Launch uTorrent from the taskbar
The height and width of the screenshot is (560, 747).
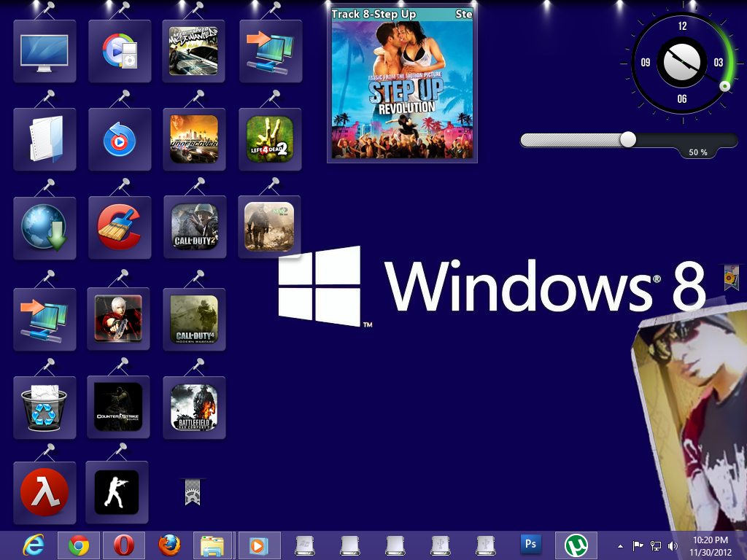576,545
